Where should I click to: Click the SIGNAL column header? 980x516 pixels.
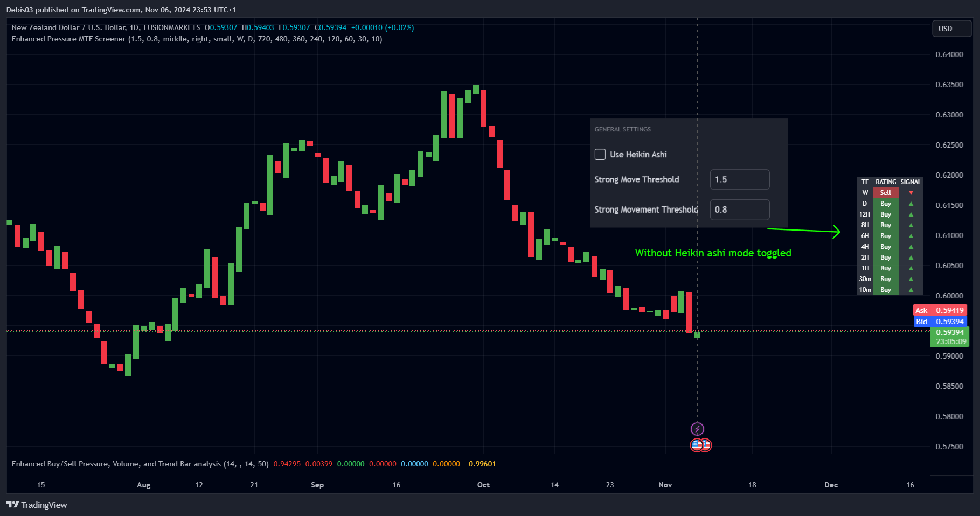click(911, 182)
